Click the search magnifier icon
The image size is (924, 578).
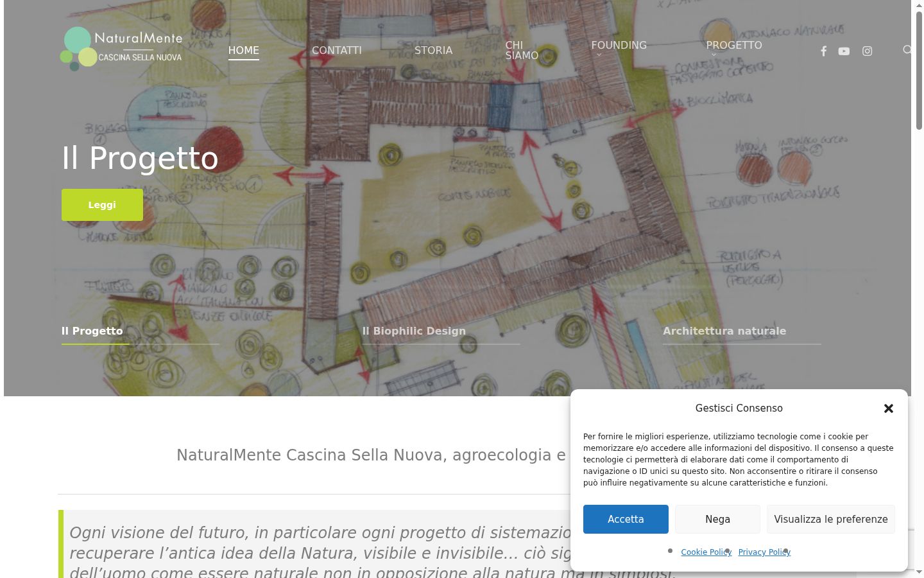tap(907, 50)
